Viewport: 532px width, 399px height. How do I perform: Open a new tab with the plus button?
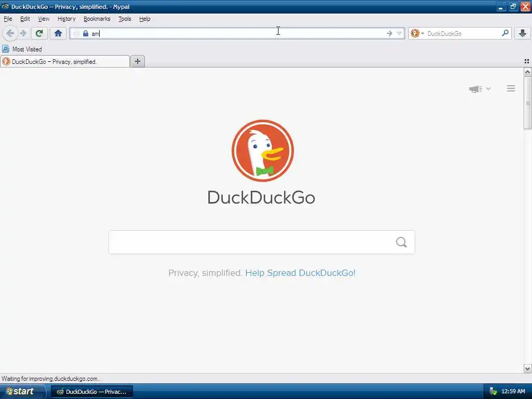[x=137, y=61]
